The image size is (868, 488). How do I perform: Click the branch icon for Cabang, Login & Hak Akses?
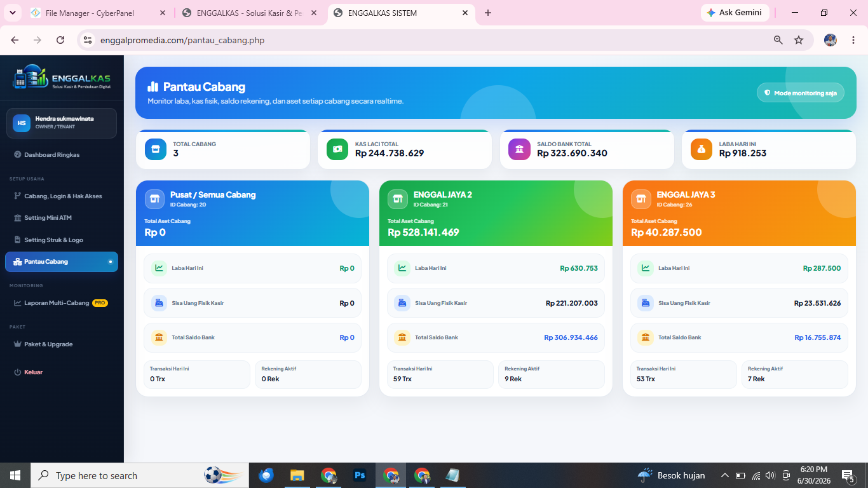(18, 196)
